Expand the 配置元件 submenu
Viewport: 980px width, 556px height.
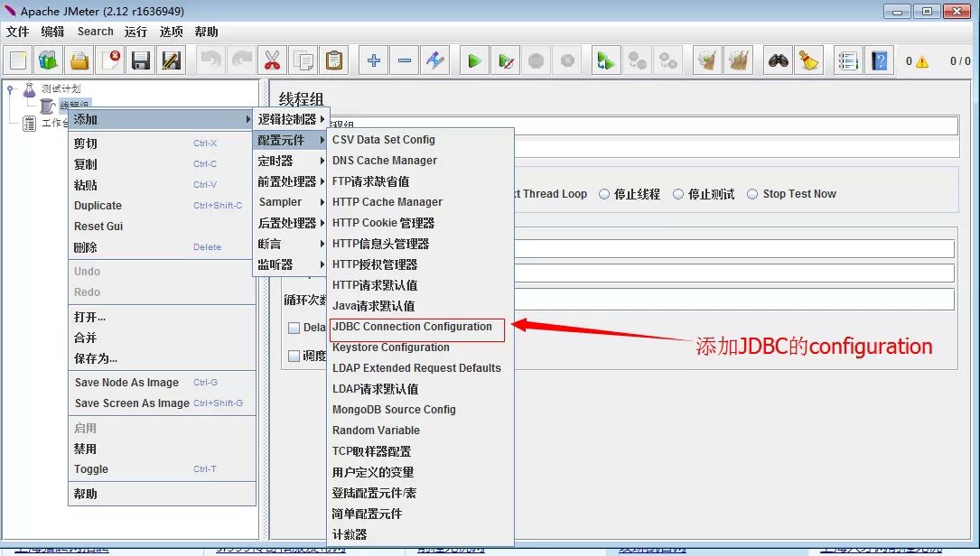[x=289, y=140]
